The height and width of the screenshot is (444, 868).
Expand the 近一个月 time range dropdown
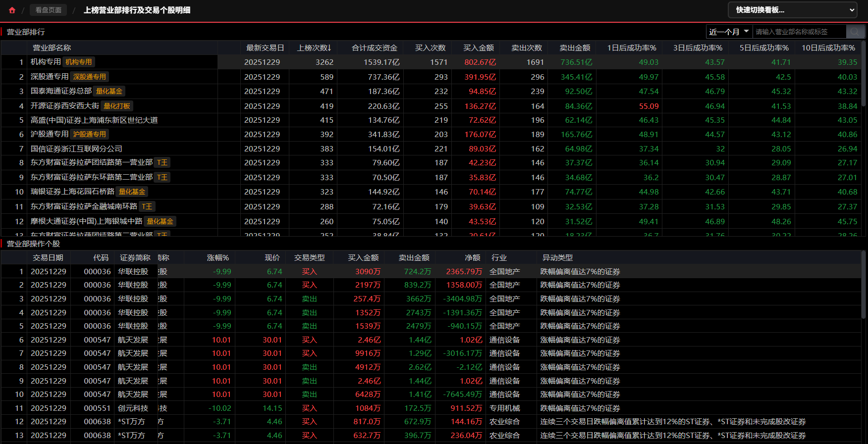[729, 32]
